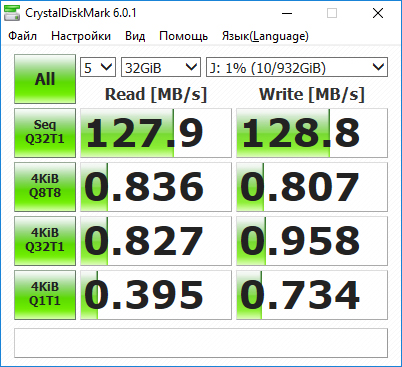Launch the 4KiB Q1T1 test

pyautogui.click(x=45, y=295)
